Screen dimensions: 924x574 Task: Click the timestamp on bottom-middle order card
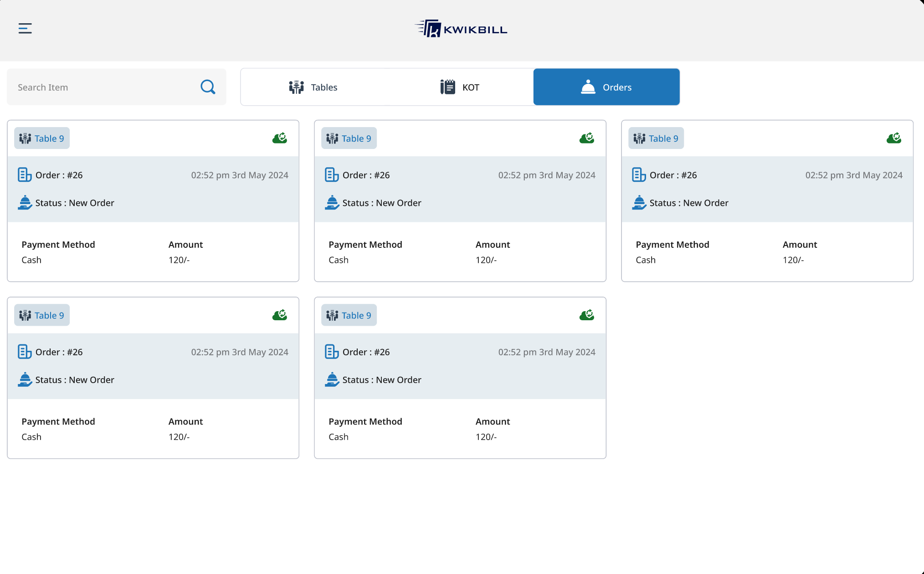(547, 352)
